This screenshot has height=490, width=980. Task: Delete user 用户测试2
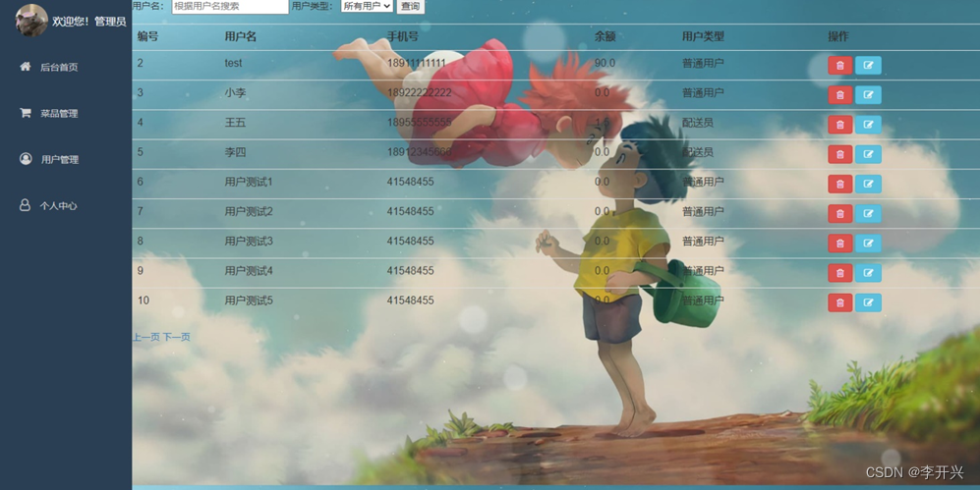pyautogui.click(x=840, y=213)
